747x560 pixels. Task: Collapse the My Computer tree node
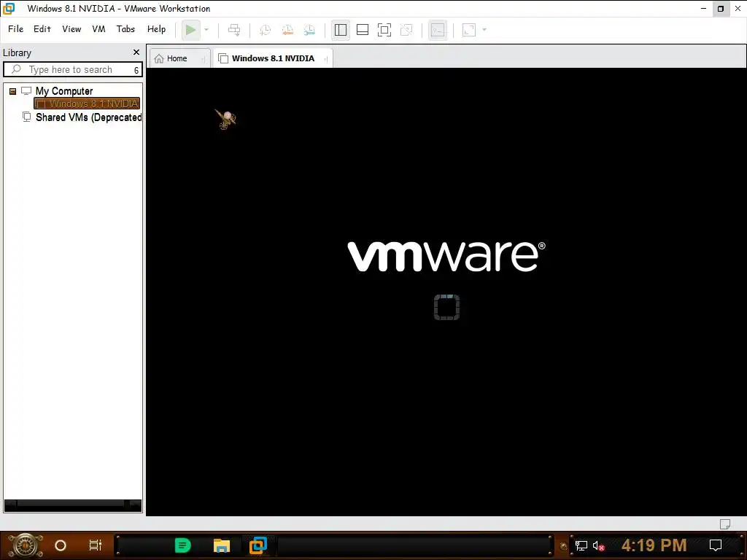click(13, 91)
